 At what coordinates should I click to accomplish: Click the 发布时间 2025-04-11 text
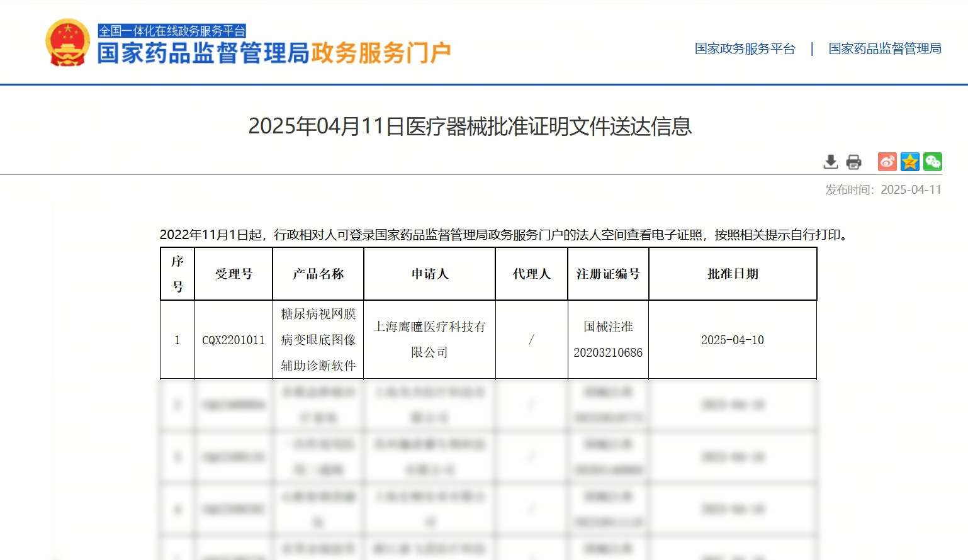tap(883, 189)
